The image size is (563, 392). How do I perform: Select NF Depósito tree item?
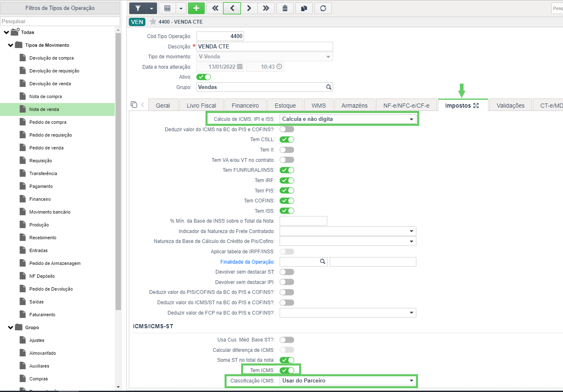coord(42,276)
